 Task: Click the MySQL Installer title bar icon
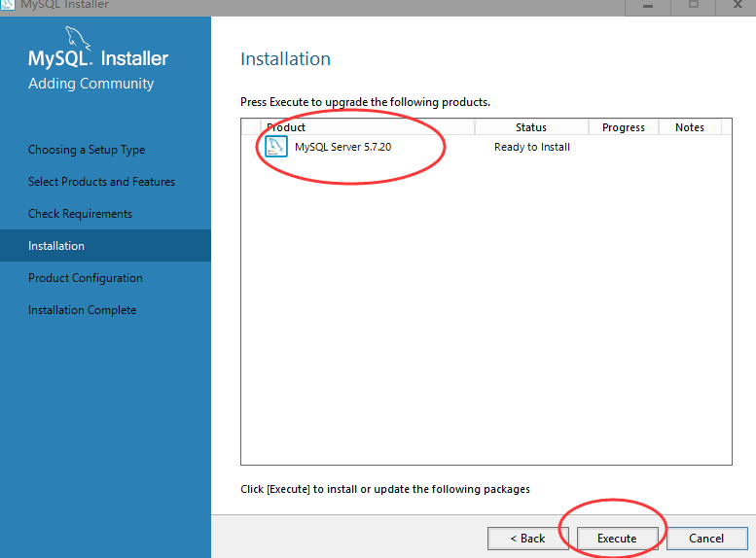click(x=7, y=5)
